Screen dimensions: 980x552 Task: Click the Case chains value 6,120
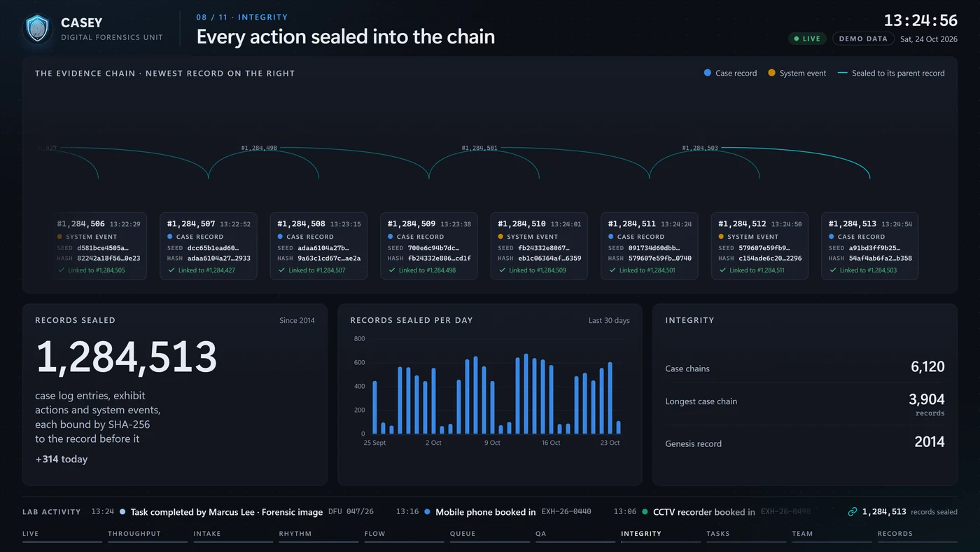tap(927, 367)
